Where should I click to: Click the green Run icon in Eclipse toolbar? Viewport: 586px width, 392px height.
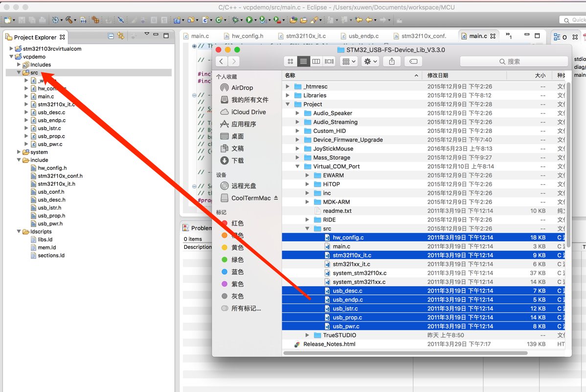tap(249, 20)
